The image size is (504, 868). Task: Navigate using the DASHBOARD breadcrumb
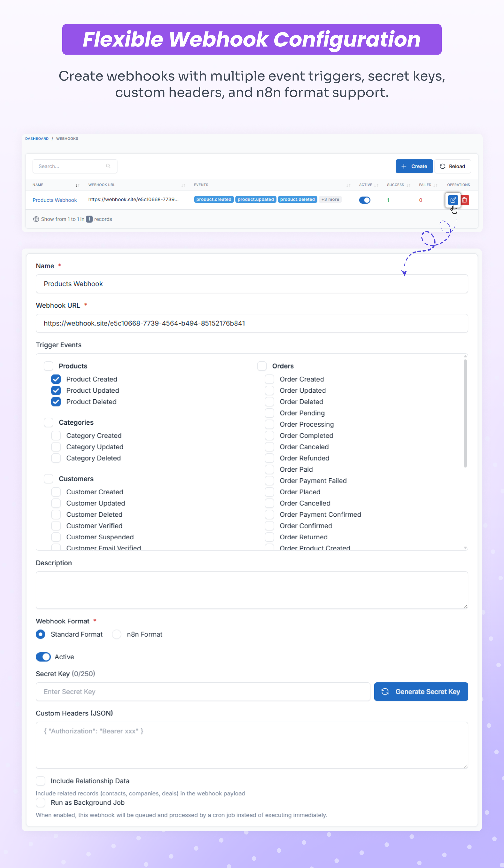click(x=37, y=138)
